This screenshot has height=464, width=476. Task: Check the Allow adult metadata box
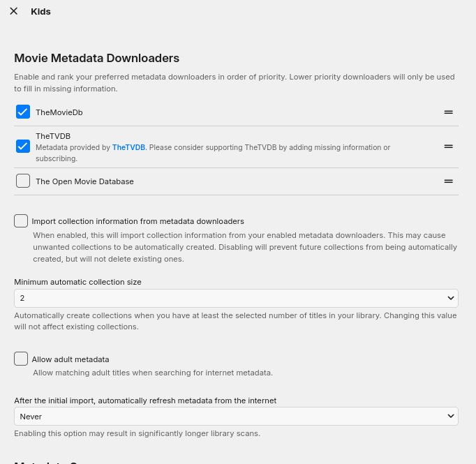tap(22, 359)
